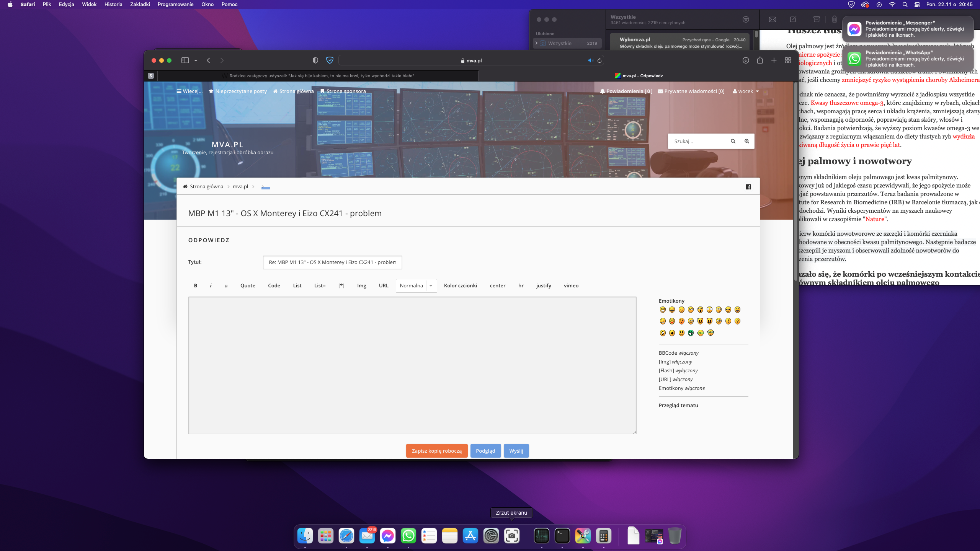The width and height of the screenshot is (980, 551).
Task: Click the Zapisz kopię roboczą button
Action: tap(436, 451)
